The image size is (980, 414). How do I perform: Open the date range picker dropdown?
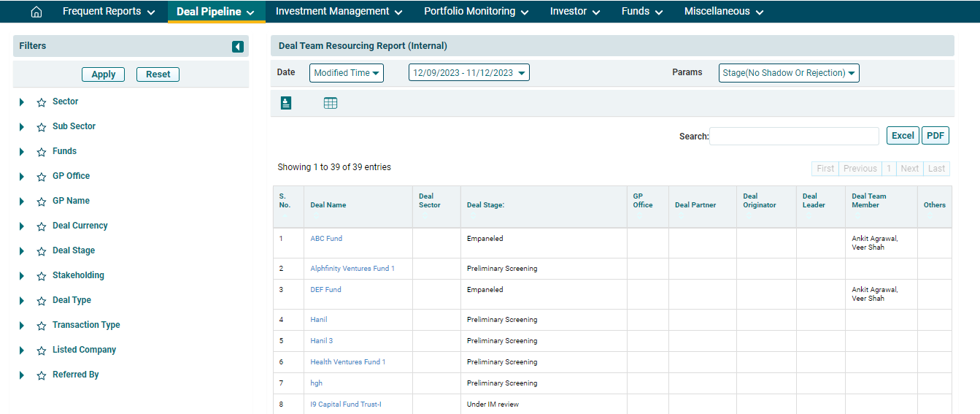point(468,73)
